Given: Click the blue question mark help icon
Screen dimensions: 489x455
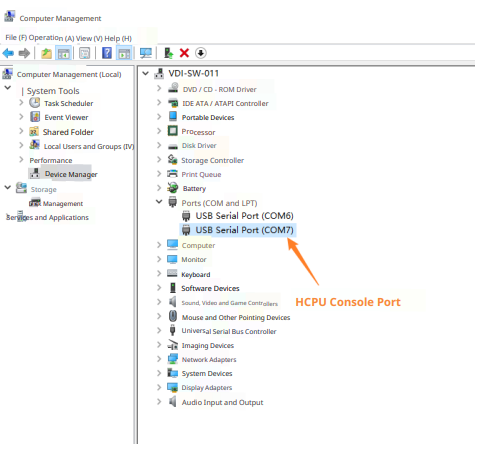Looking at the screenshot, I should 107,53.
